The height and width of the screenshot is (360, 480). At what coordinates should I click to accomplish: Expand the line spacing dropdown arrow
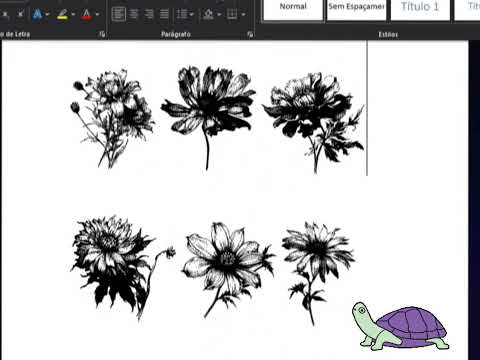tap(191, 14)
